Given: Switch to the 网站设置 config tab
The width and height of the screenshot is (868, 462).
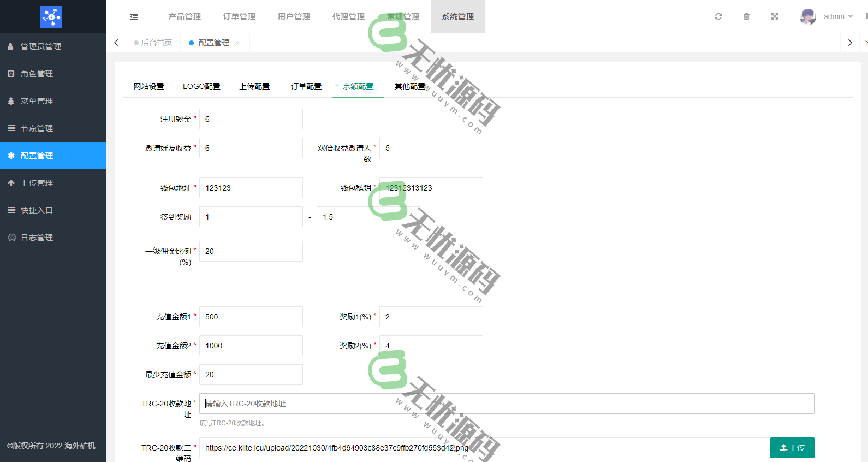Looking at the screenshot, I should click(149, 86).
